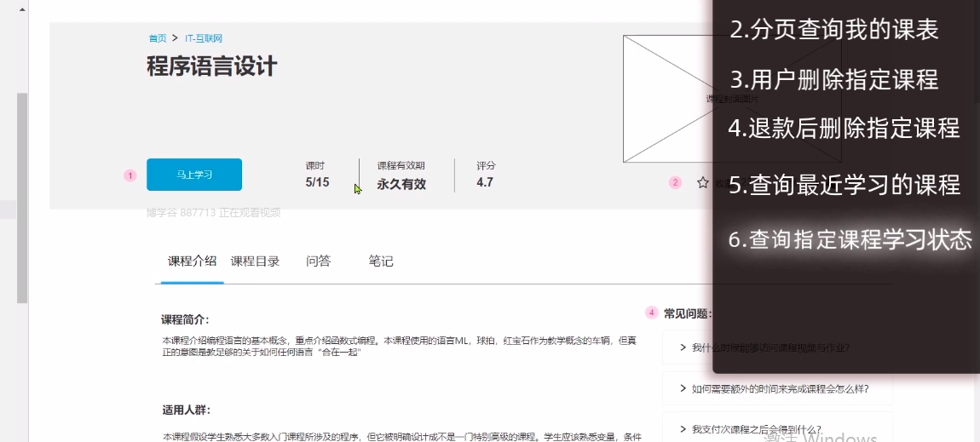Select overlay item 5.查询最近学习的课程
Image resolution: width=980 pixels, height=442 pixels.
[x=844, y=185]
